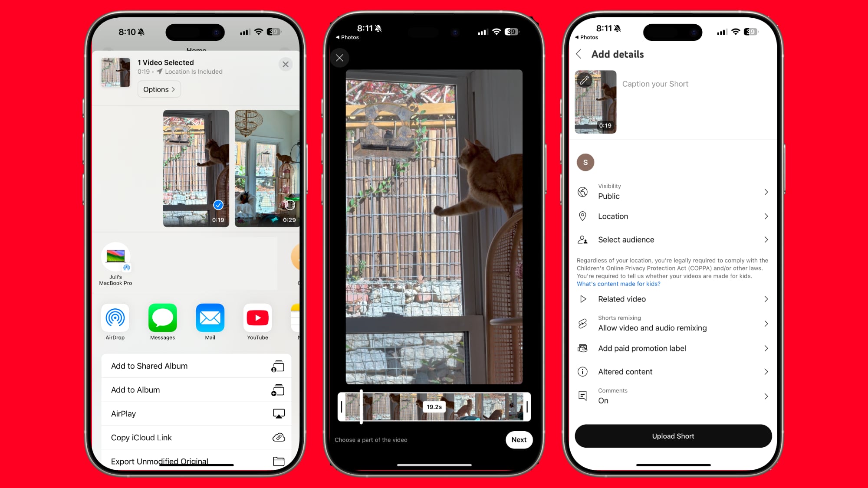Image resolution: width=868 pixels, height=488 pixels.
Task: Expand the Visibility Public setting
Action: (766, 192)
